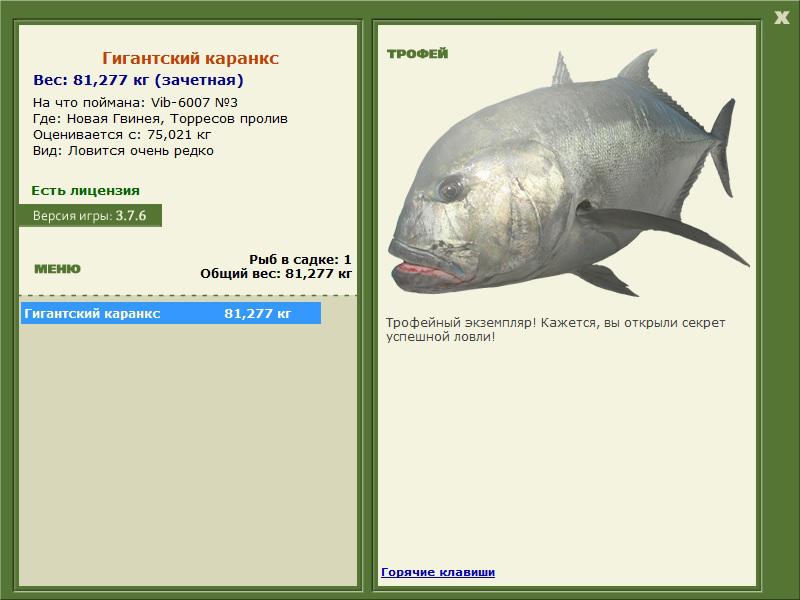Click the Общий вес: 81,277 кг total

pyautogui.click(x=276, y=272)
